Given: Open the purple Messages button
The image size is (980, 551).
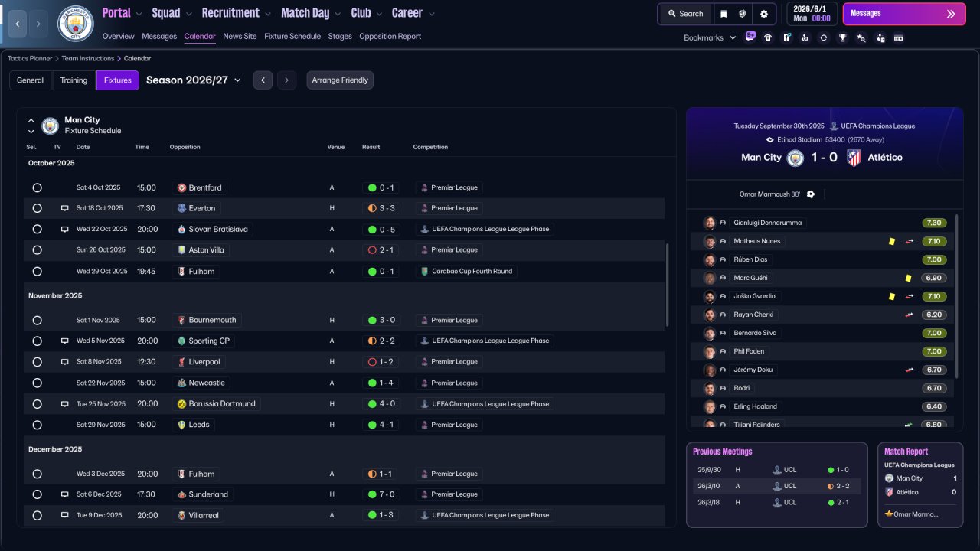Looking at the screenshot, I should coord(904,14).
